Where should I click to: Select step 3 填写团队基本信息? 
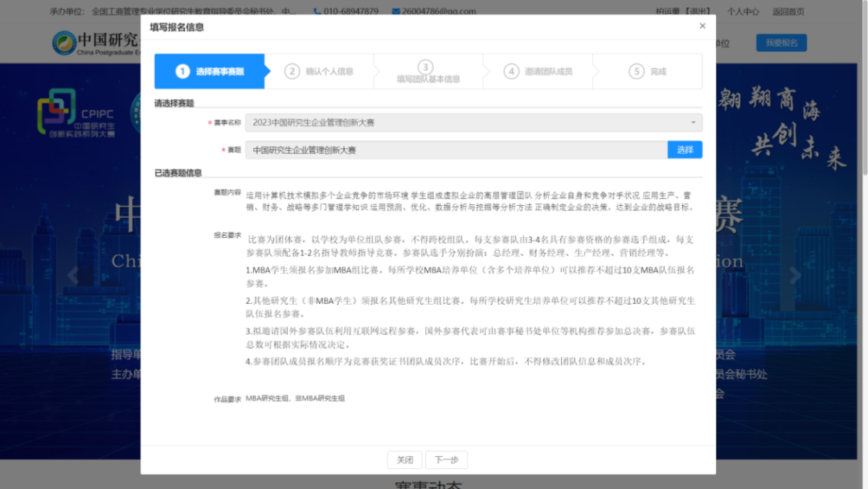[428, 72]
